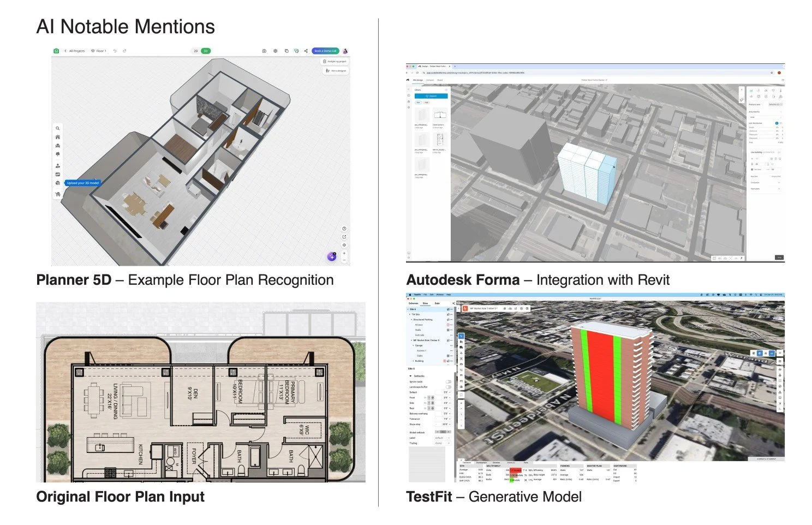The image size is (812, 525).
Task: Click the red module color bar in TestFit
Action: coord(516,470)
